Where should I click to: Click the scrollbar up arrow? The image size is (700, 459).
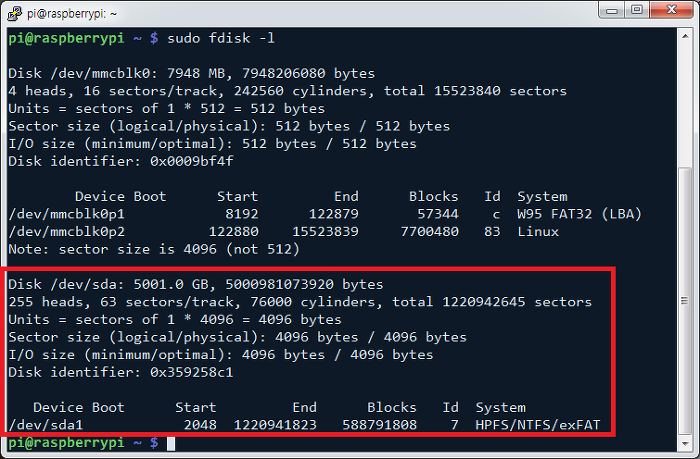685,36
